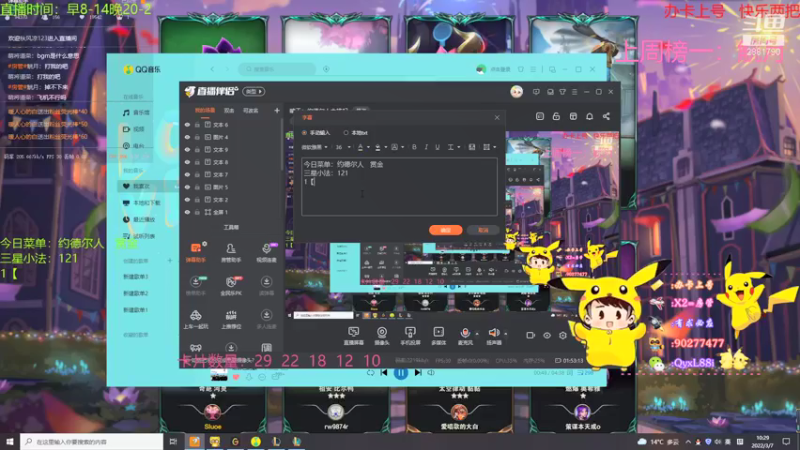Apply underline formatting in caption dialog
The image size is (800, 450).
(437, 147)
